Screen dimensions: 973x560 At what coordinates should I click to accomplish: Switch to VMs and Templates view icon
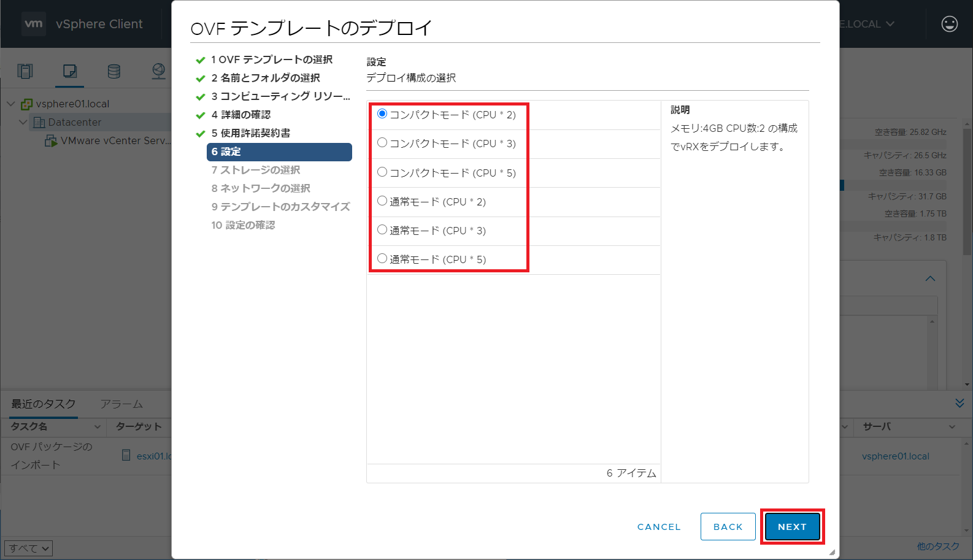(x=70, y=71)
